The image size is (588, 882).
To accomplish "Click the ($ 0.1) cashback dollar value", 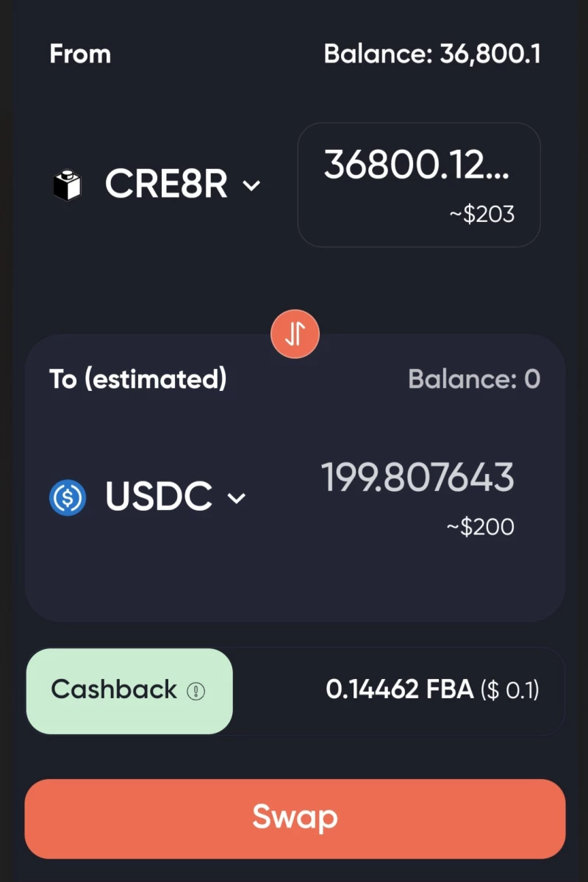I will point(510,690).
